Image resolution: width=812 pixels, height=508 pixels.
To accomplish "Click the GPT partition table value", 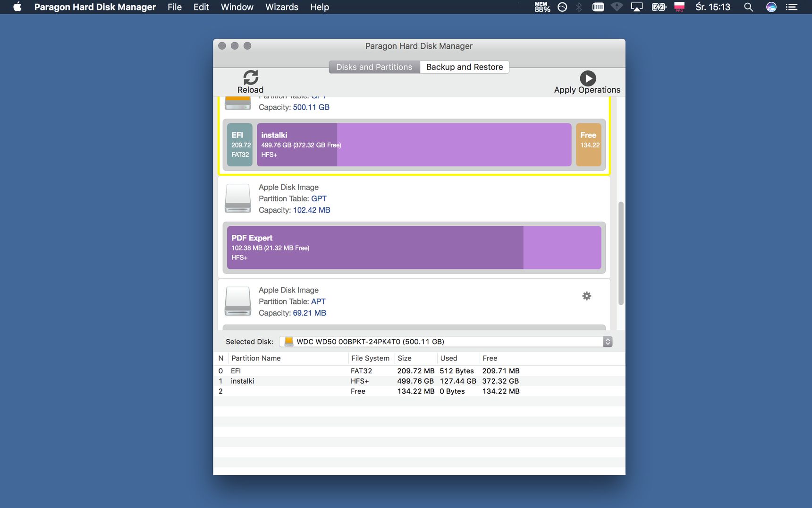I will pyautogui.click(x=319, y=198).
